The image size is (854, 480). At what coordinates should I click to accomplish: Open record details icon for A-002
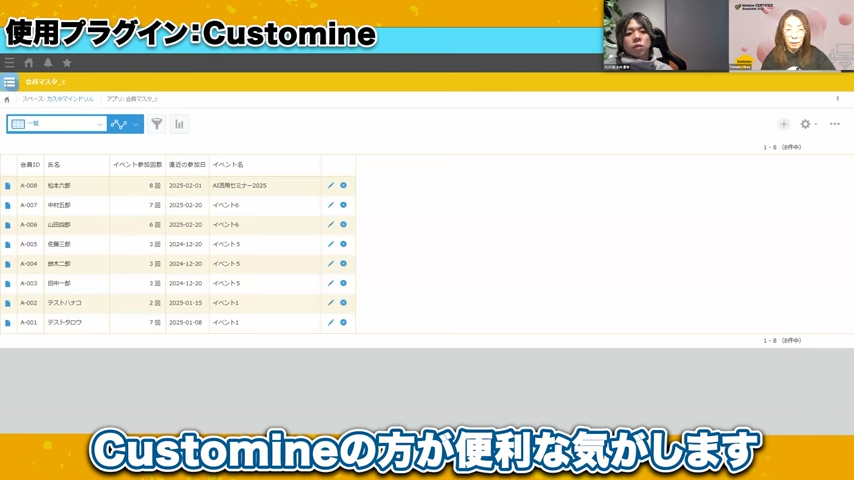coord(8,303)
